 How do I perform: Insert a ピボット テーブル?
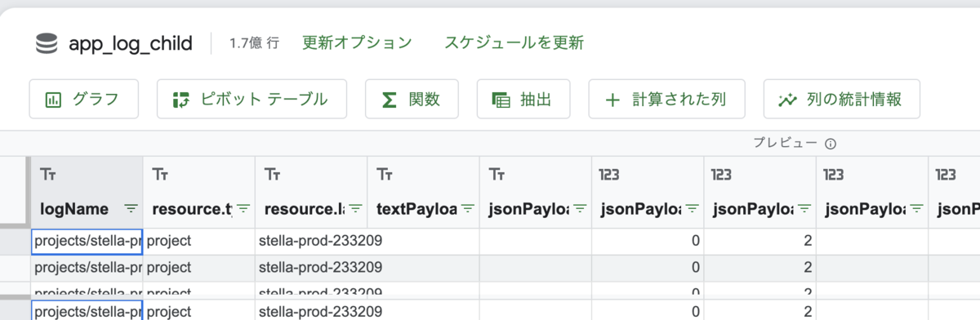coord(252,100)
